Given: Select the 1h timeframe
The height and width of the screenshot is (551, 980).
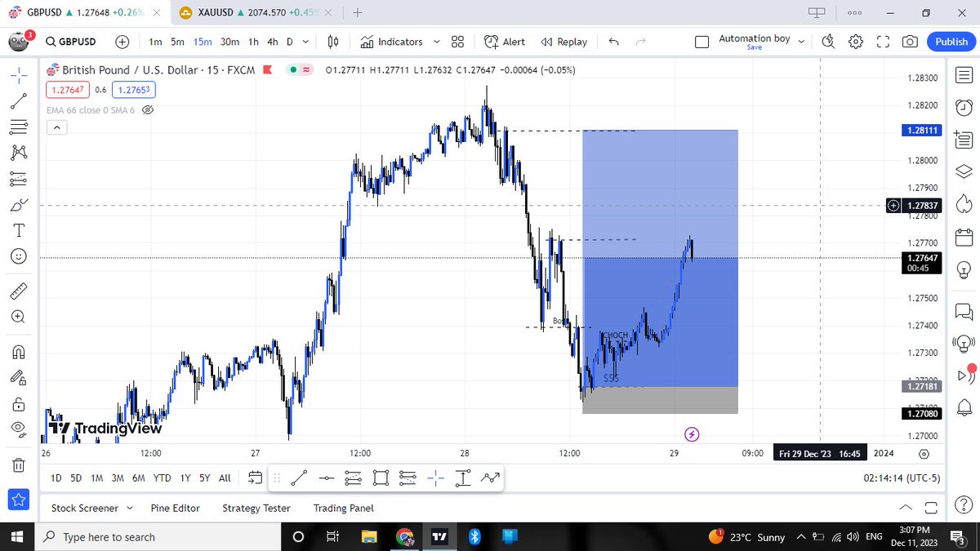Looking at the screenshot, I should pos(254,42).
